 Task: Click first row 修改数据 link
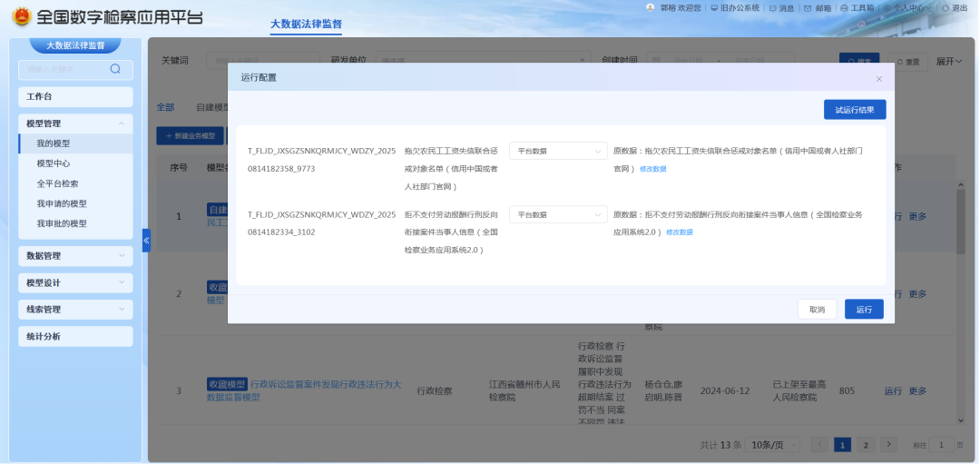(x=652, y=169)
